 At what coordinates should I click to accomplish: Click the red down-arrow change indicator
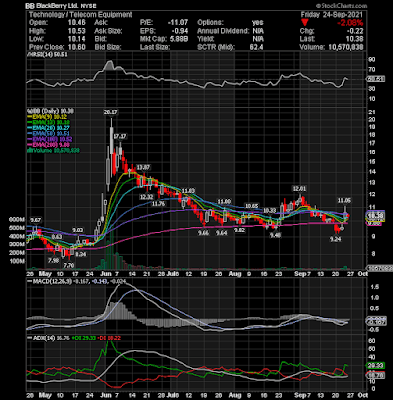click(305, 23)
